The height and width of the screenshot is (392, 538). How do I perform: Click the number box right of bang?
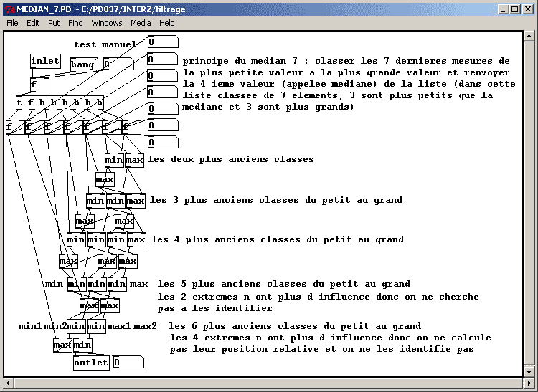pos(117,65)
